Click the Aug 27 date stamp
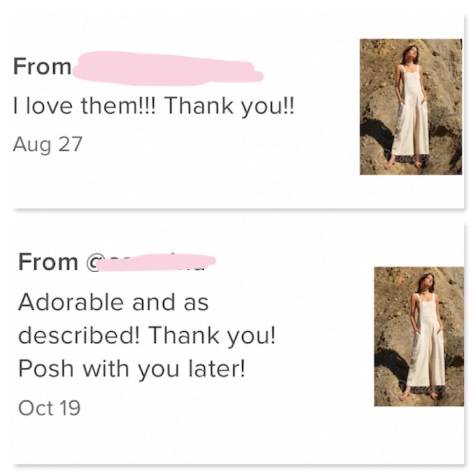 [x=48, y=143]
